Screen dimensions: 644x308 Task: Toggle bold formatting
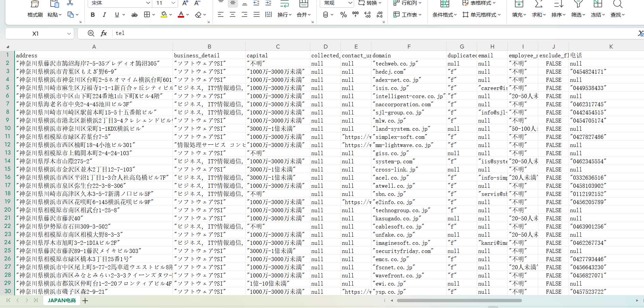coord(93,15)
